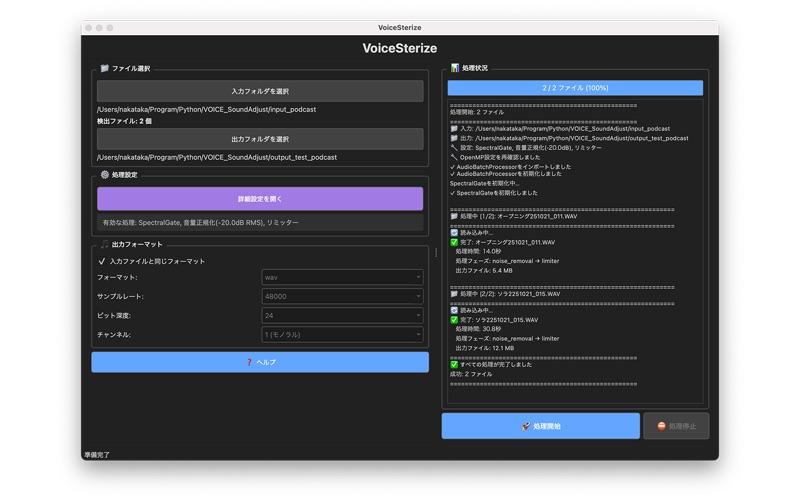Image resolution: width=800 pixels, height=500 pixels.
Task: Click the 2 / 2 ファイル (100%) progress bar
Action: point(576,88)
